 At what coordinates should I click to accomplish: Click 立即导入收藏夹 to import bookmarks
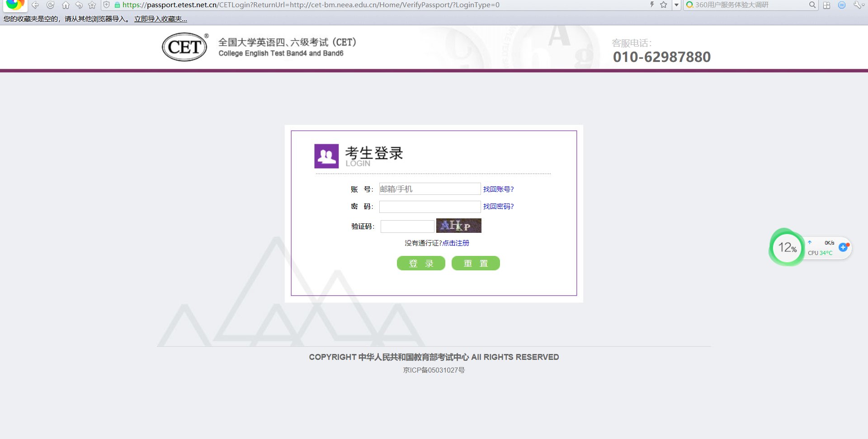160,19
